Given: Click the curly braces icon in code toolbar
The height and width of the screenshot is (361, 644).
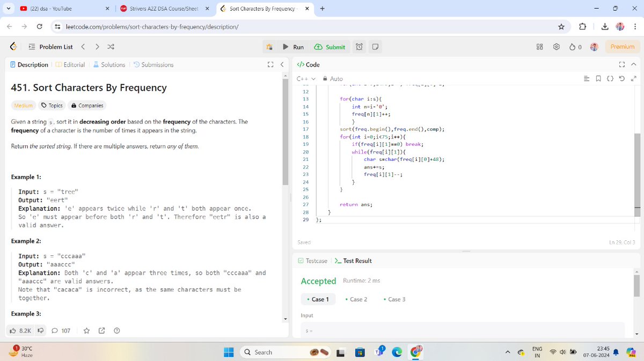Looking at the screenshot, I should coord(610,79).
